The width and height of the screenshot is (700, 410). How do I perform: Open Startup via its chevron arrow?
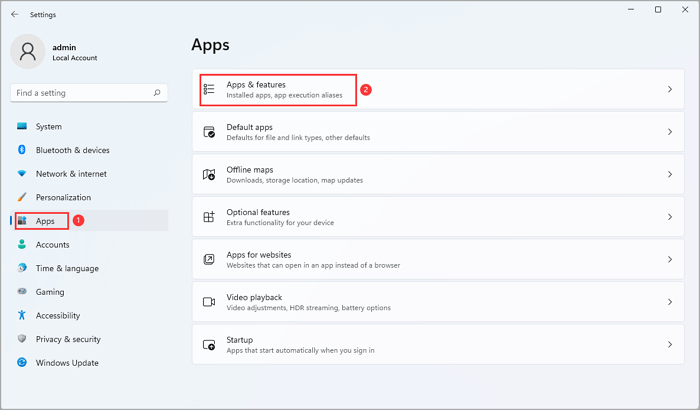[x=670, y=345]
